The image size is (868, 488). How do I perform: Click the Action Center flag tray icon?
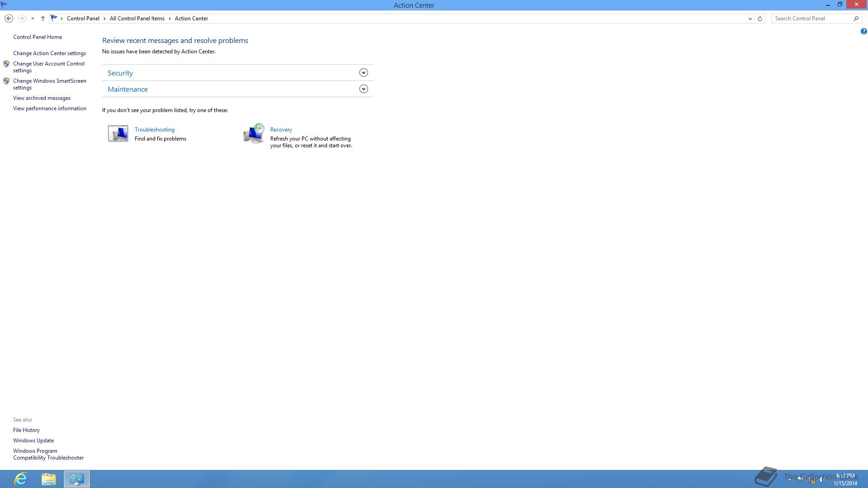(x=800, y=479)
